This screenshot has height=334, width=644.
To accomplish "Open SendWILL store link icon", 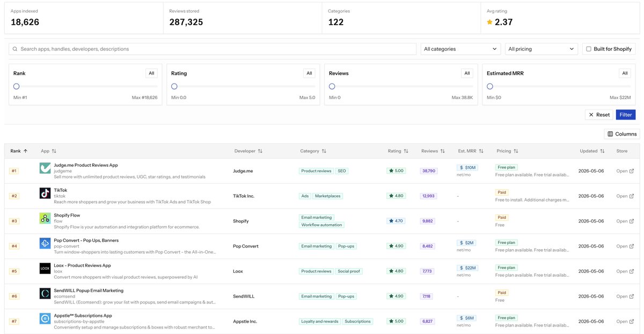I will [632, 296].
